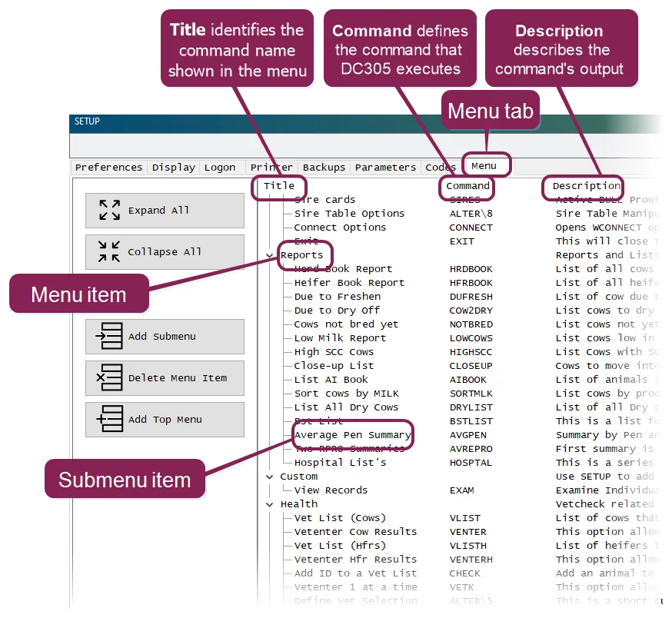672x618 pixels.
Task: Select the Reports top-level menu item
Action: click(301, 255)
